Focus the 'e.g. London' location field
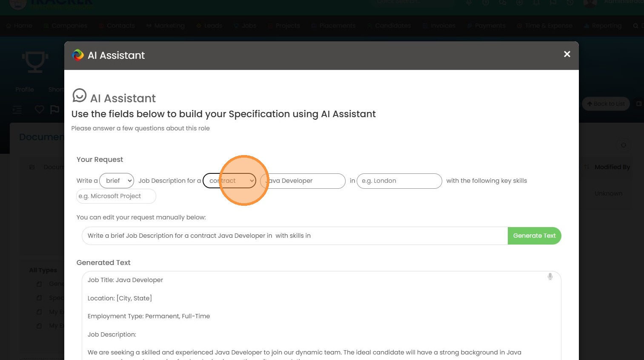 (x=399, y=181)
